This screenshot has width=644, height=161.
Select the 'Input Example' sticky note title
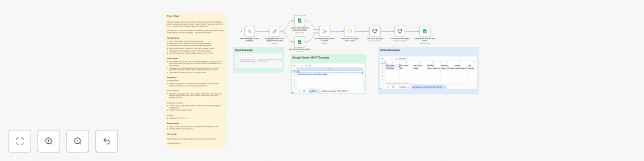click(244, 50)
